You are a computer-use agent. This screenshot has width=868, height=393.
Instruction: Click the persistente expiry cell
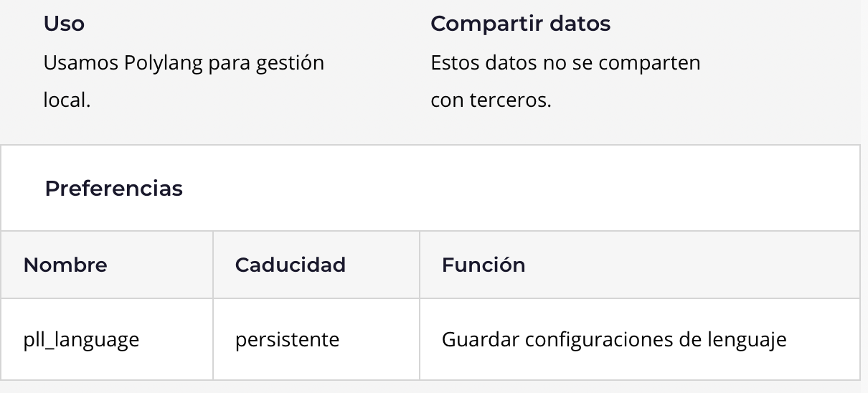(287, 339)
